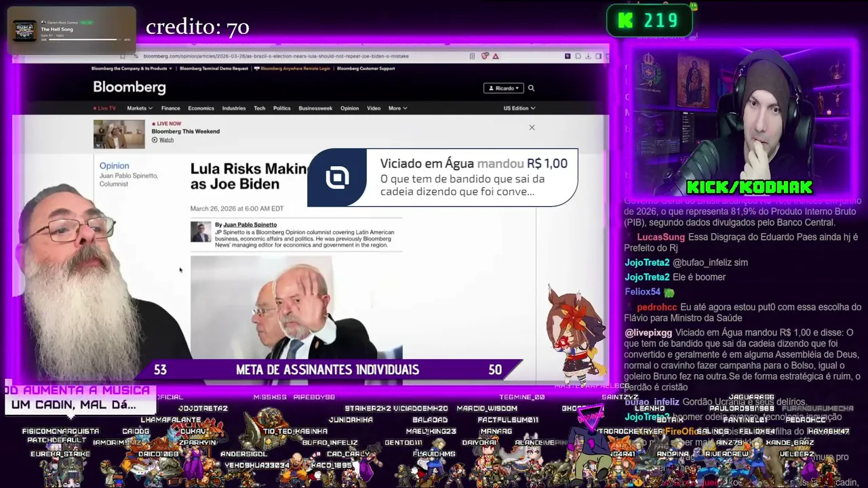Open the Economics section
The image size is (868, 488).
click(x=201, y=108)
